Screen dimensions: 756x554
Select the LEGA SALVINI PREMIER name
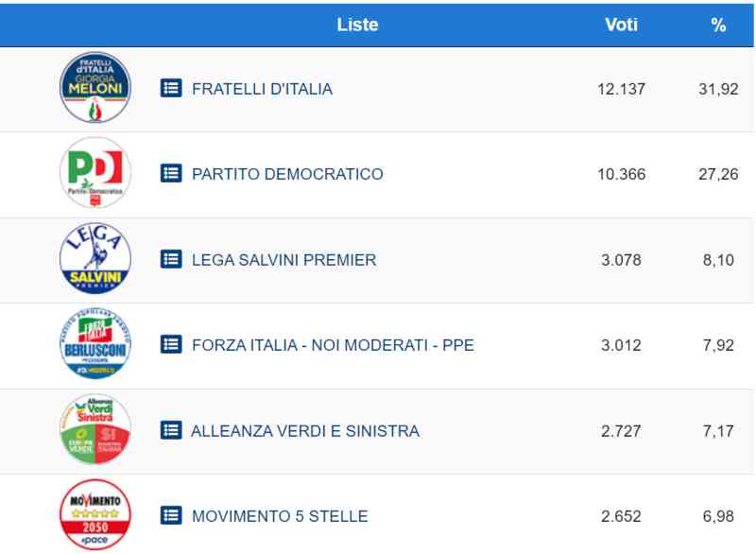[283, 260]
